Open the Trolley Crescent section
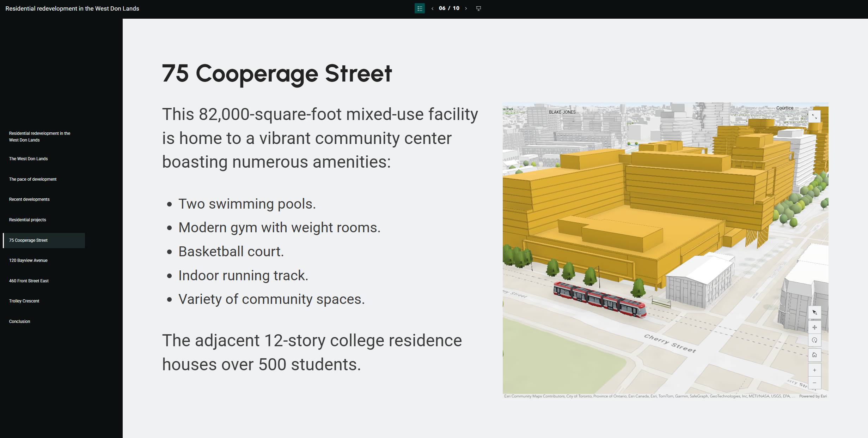Viewport: 868px width, 438px height. 24,301
